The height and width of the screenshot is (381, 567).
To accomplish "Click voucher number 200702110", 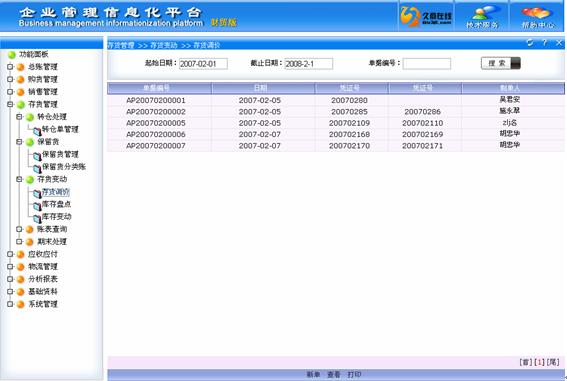I will click(x=422, y=123).
